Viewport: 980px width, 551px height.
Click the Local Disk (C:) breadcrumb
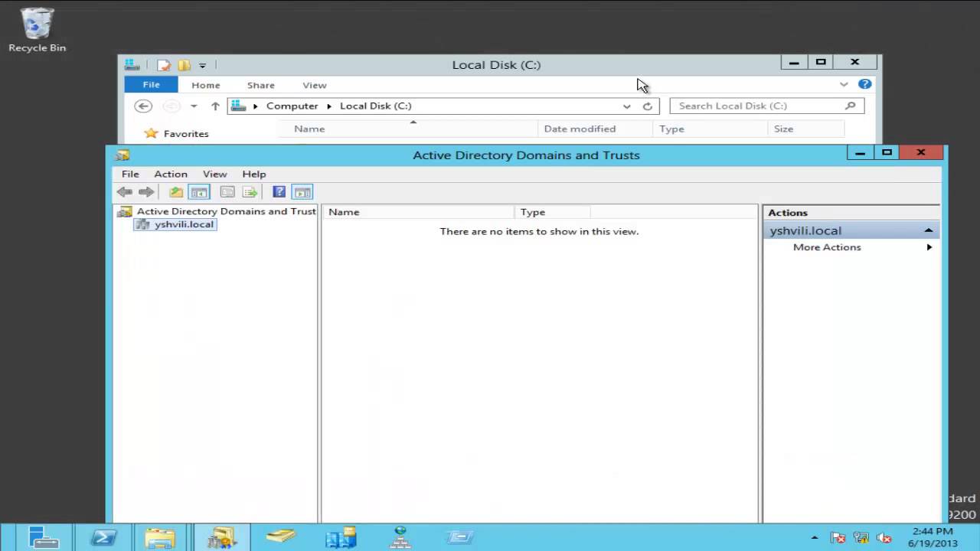(375, 106)
